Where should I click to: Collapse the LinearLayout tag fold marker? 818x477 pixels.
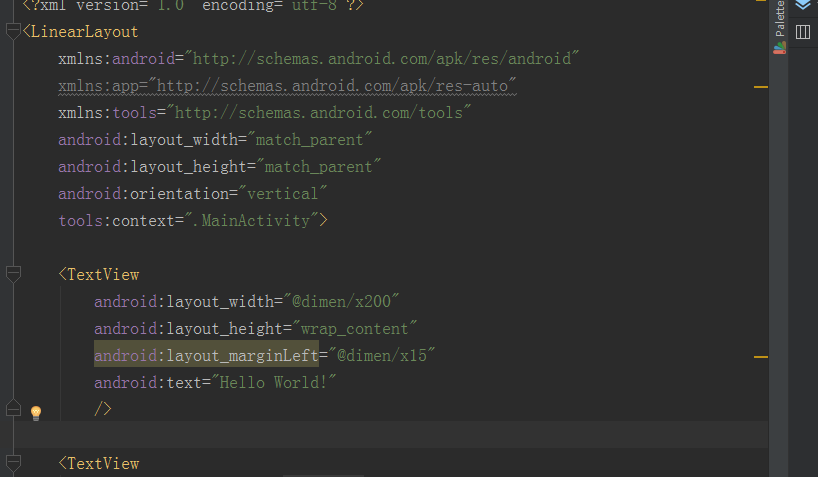coord(13,31)
